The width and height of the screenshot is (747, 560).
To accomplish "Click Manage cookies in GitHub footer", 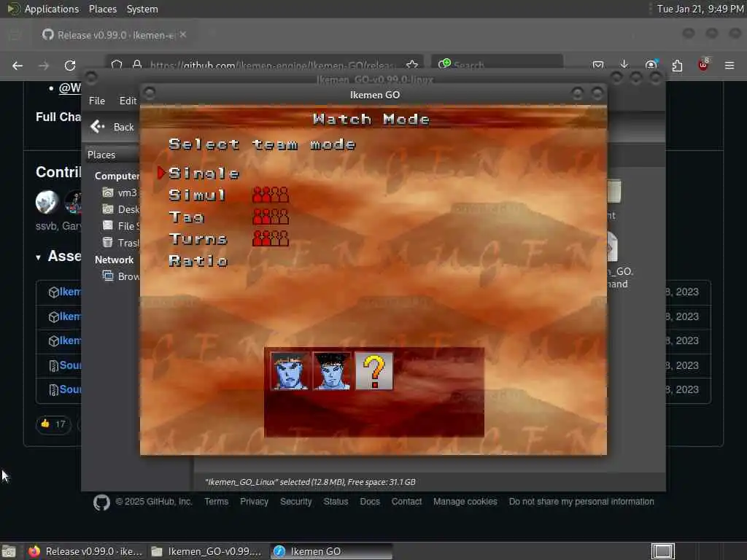I will click(465, 502).
